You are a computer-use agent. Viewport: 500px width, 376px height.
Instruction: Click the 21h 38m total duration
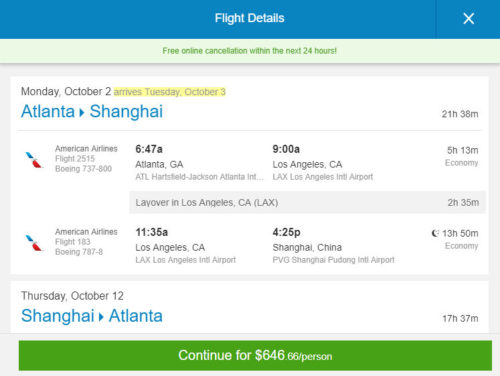pos(460,114)
